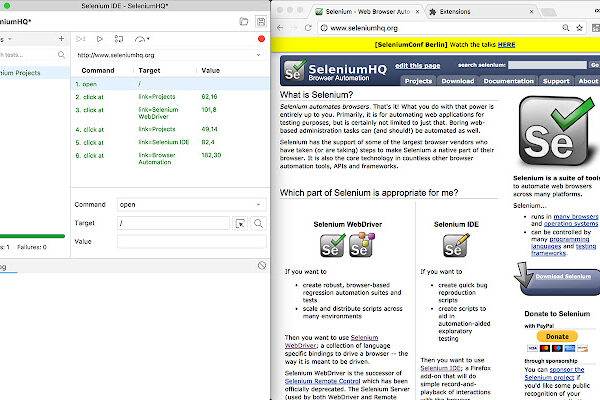Zoom magnifier icon in Chrome address bar

coord(566,28)
